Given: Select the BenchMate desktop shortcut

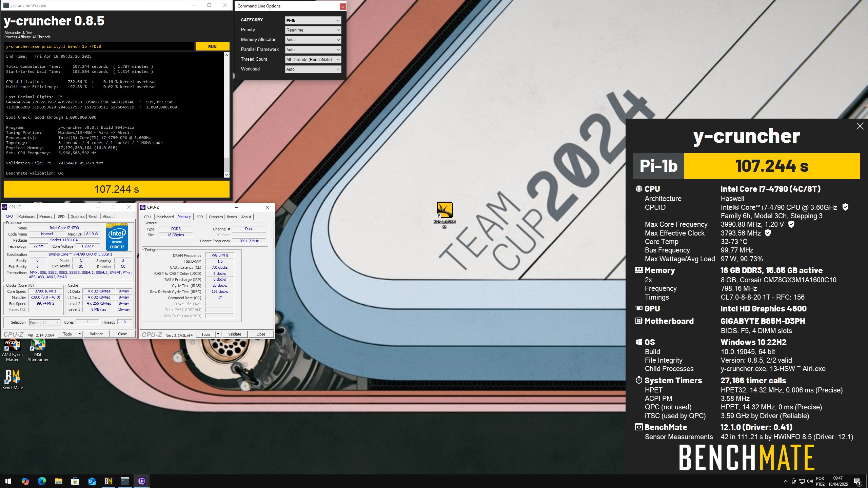Looking at the screenshot, I should [x=13, y=379].
